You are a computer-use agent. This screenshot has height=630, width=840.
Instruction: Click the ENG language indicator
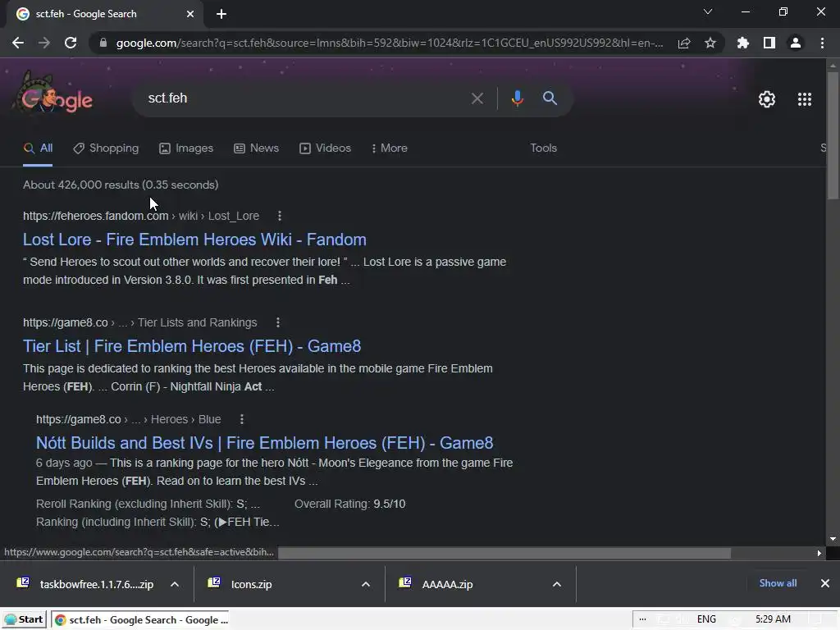(x=706, y=619)
